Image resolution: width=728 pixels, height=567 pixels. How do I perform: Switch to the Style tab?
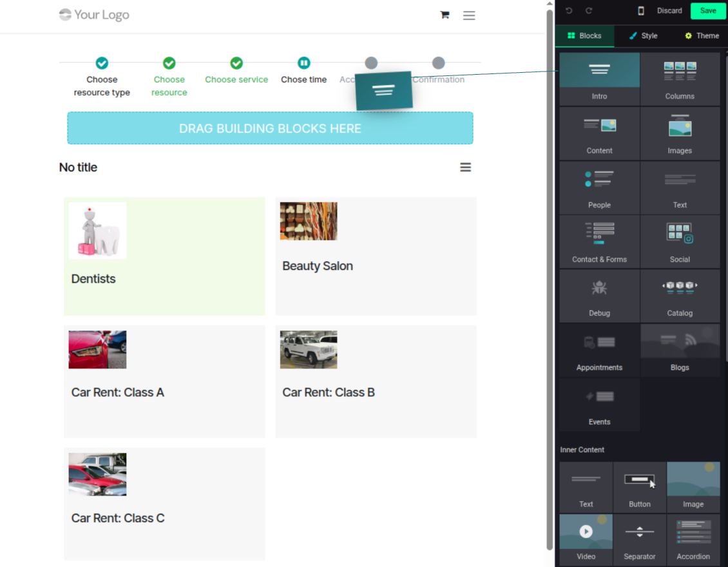click(x=643, y=36)
